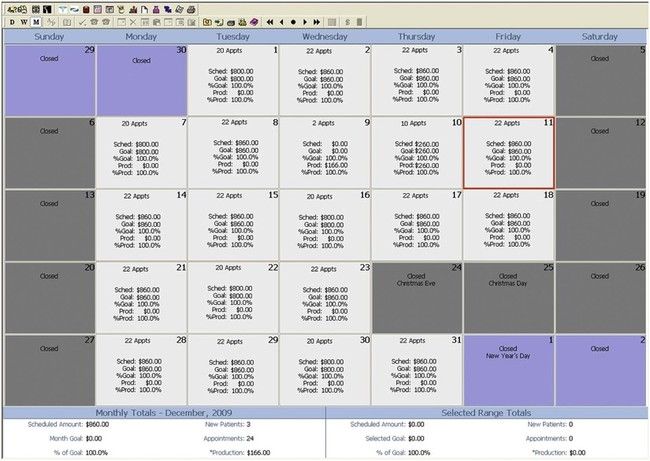Click the dollar sign toolbar icon
This screenshot has width=650, height=461.
pos(346,21)
